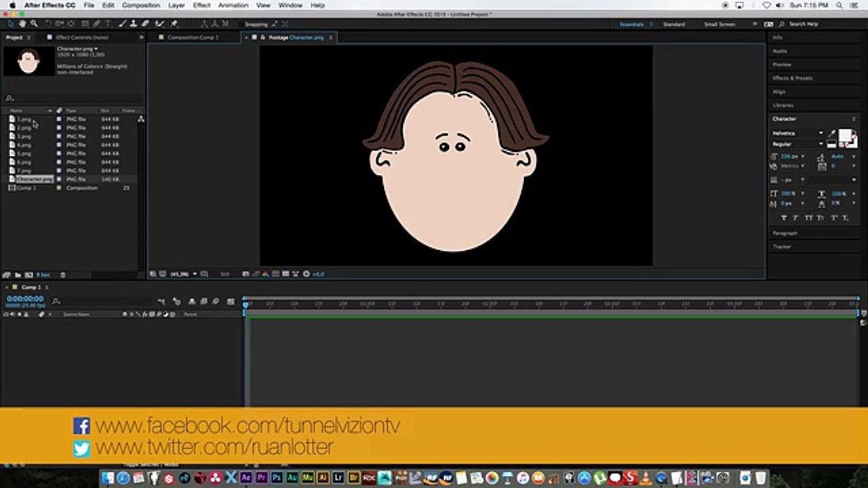Viewport: 868px width, 488px height.
Task: Toggle the Snapping checkbox
Action: 240,24
